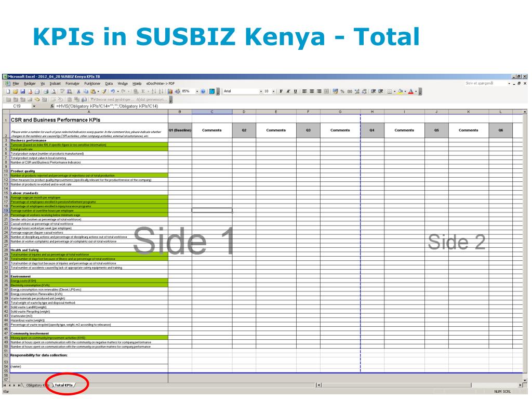Image resolution: width=532 pixels, height=399 pixels.
Task: Undo the last action
Action: pyautogui.click(x=113, y=91)
